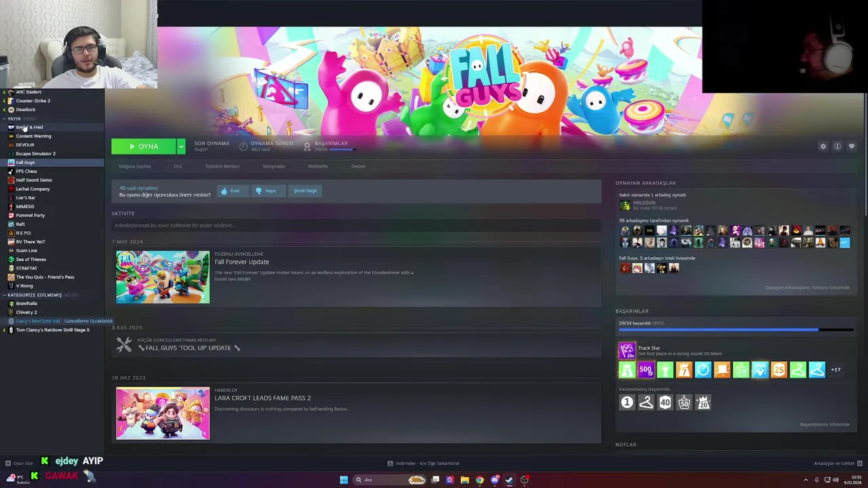Collapse the YAYIN category in library

[x=4, y=119]
